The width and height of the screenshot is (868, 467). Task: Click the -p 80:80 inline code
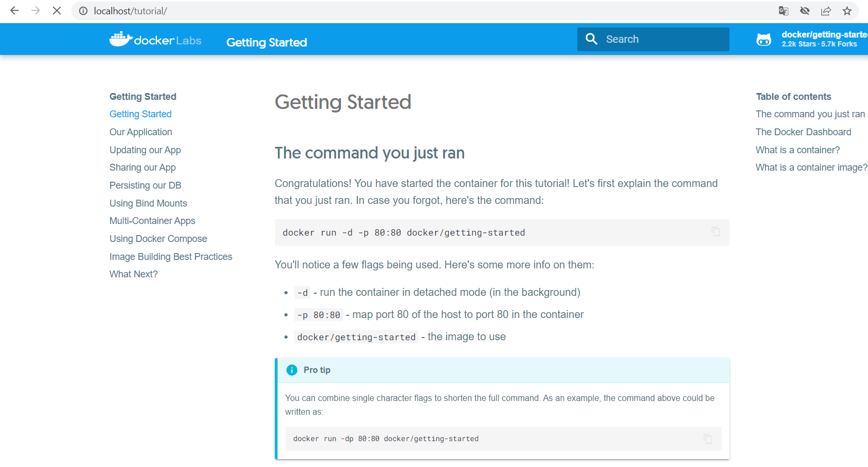point(319,315)
